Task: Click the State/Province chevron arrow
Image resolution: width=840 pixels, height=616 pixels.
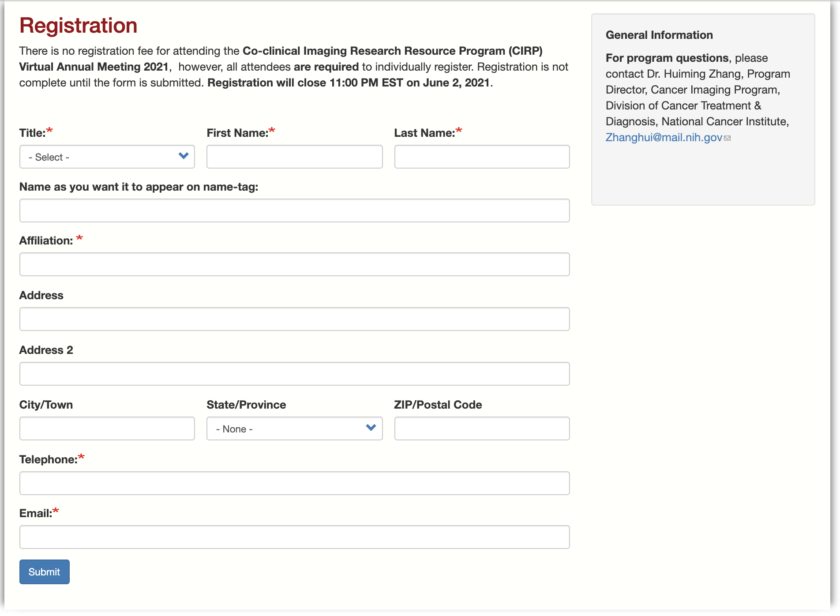Action: pos(371,428)
